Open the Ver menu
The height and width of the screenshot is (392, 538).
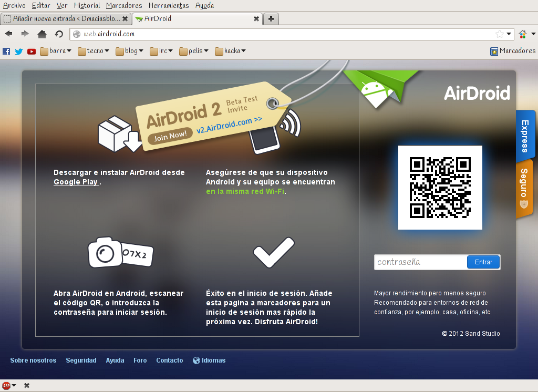coord(62,5)
